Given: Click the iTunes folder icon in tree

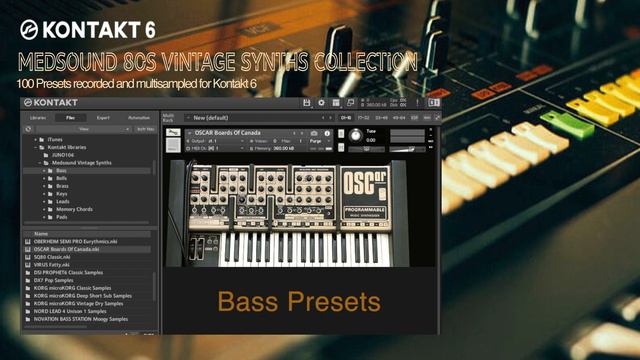Looking at the screenshot, I should (42, 140).
